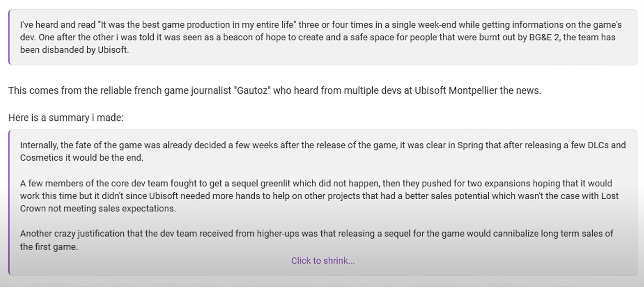Click 'Cosmetics it would be the end.' line
Viewport: 644px width, 287px height.
(82, 158)
